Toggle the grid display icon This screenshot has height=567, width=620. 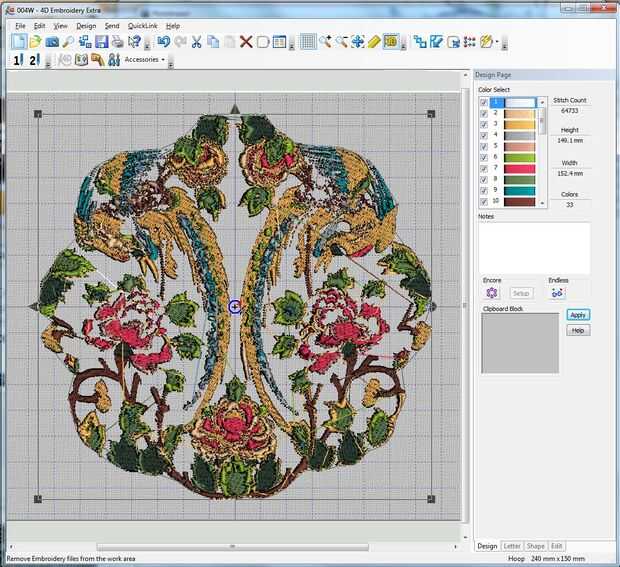308,42
